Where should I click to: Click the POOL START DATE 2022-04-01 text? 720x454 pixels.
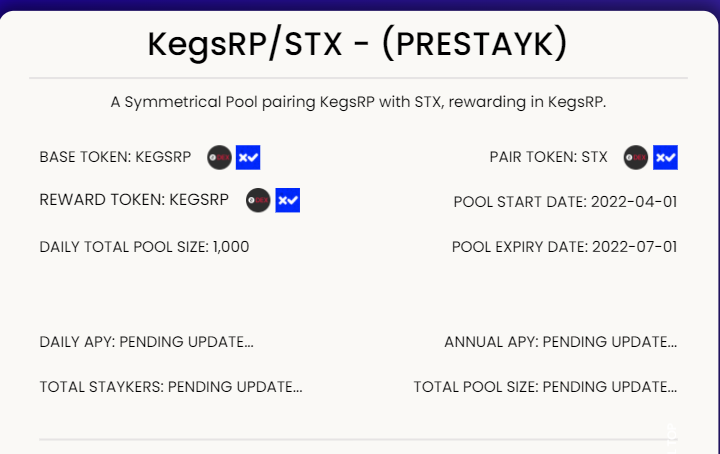565,202
